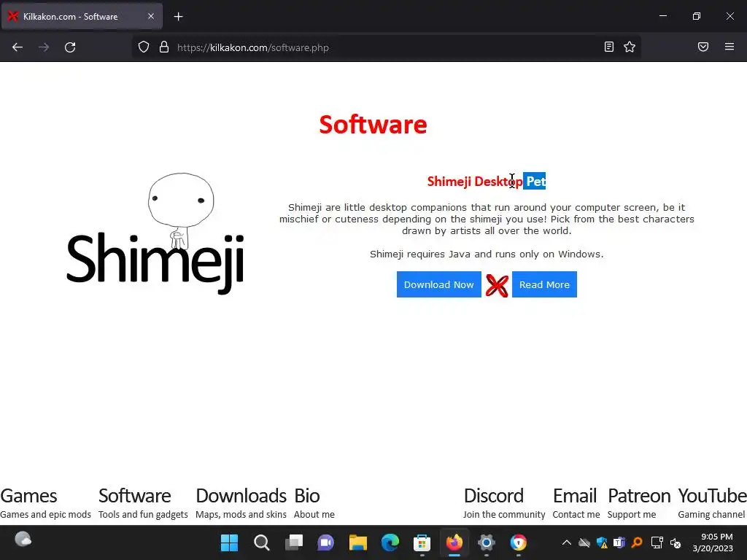Select the Kilkakon.com - Software tab
Viewport: 747px width, 560px height.
82,16
